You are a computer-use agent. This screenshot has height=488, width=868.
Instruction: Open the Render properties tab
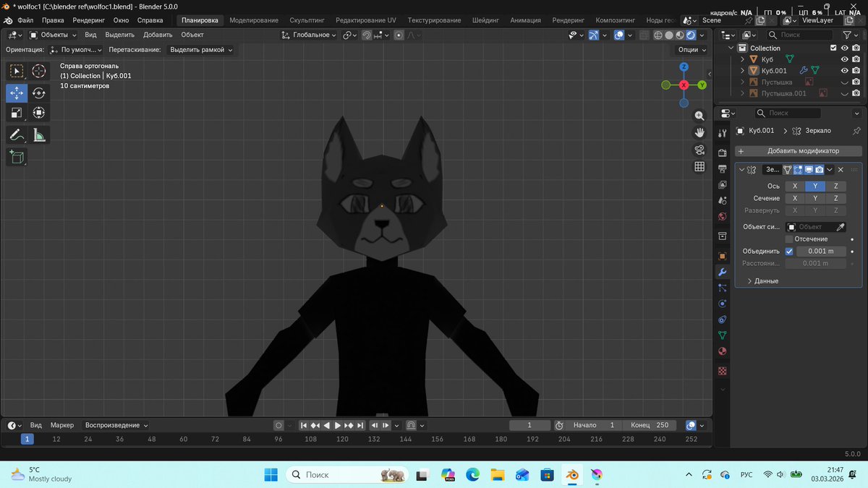[722, 153]
